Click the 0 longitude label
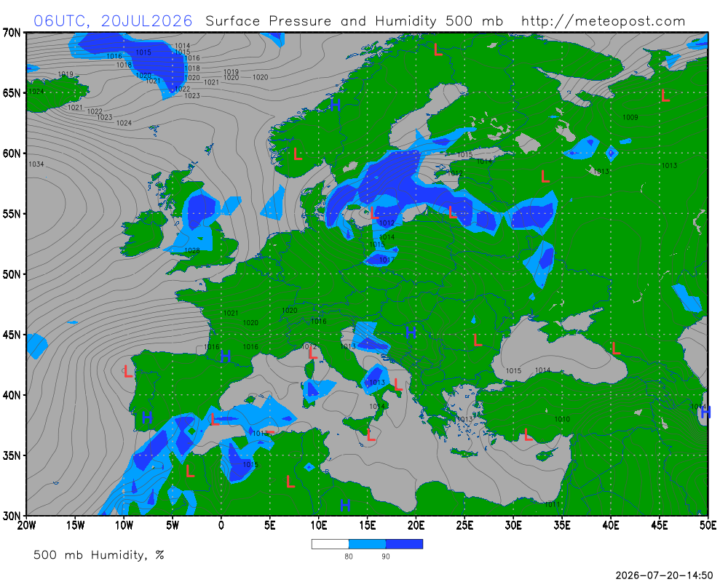 coord(221,525)
